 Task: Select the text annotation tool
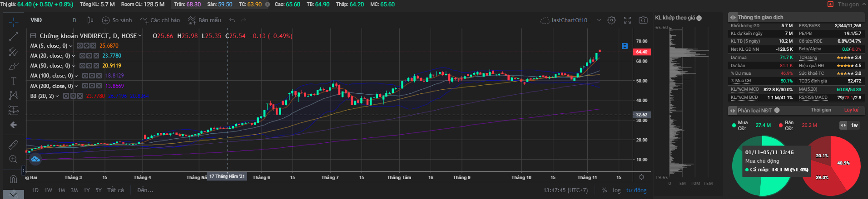point(13,81)
